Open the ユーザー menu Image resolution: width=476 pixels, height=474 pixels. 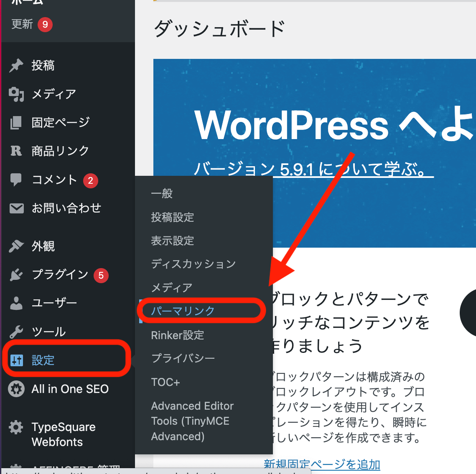(54, 303)
